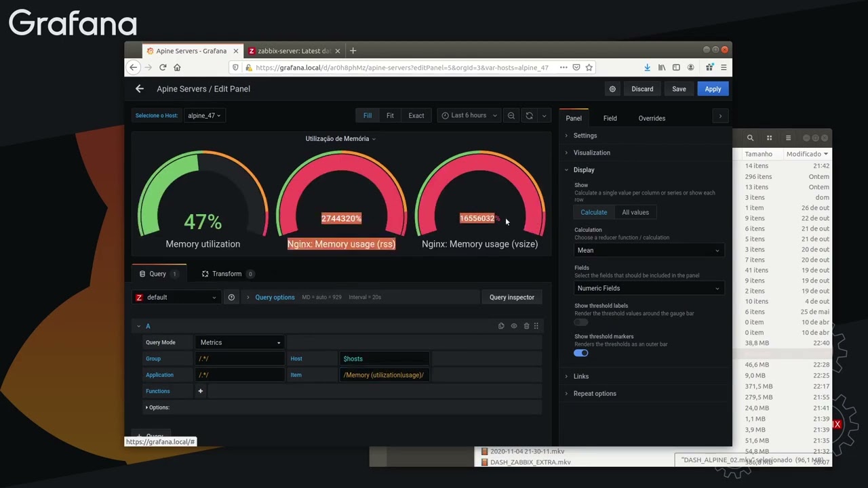Switch to the Panel tab

[574, 118]
